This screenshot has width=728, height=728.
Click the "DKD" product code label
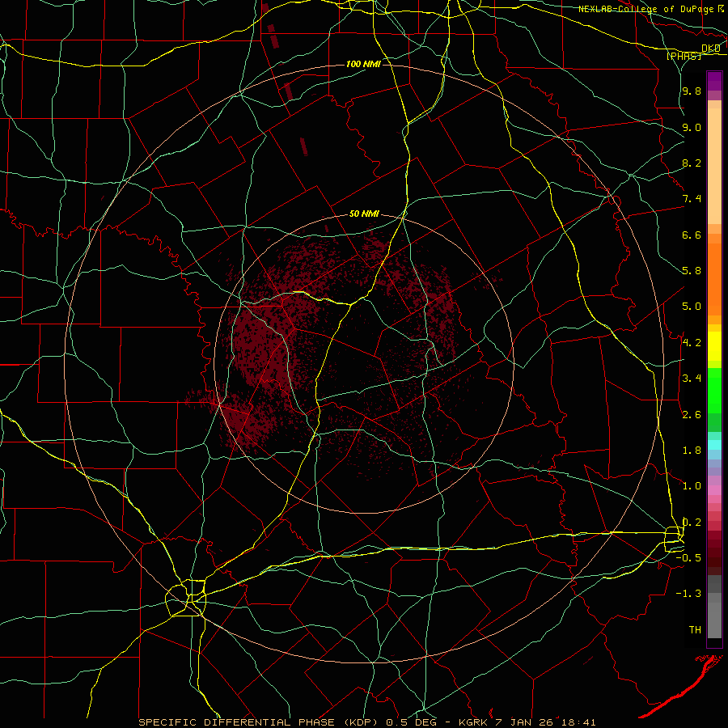point(711,49)
